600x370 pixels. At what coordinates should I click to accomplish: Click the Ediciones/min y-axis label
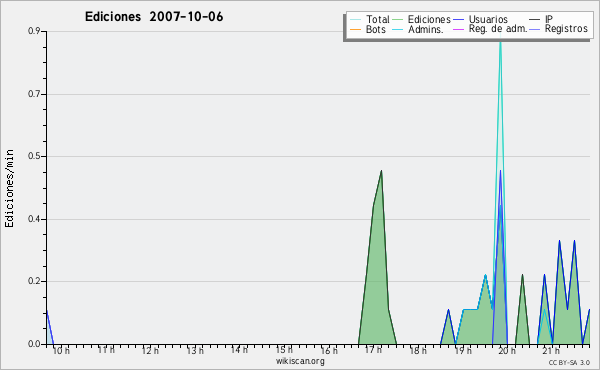pos(9,188)
